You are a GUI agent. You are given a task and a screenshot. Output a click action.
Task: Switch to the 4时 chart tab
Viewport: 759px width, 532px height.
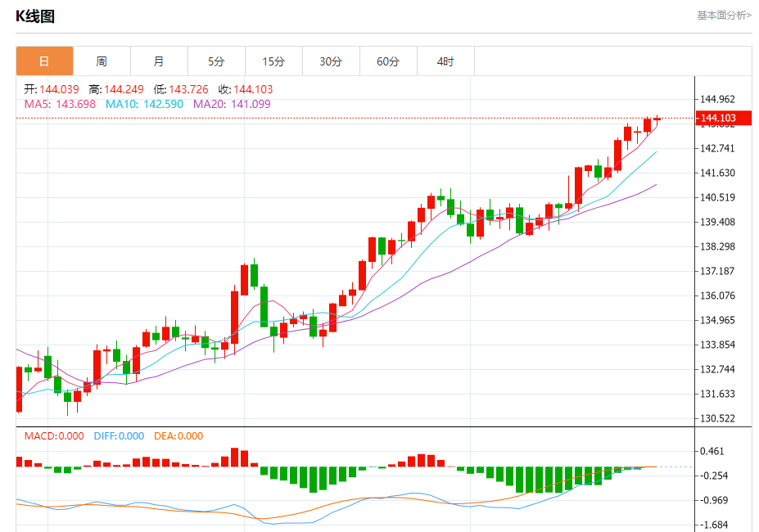tap(445, 61)
